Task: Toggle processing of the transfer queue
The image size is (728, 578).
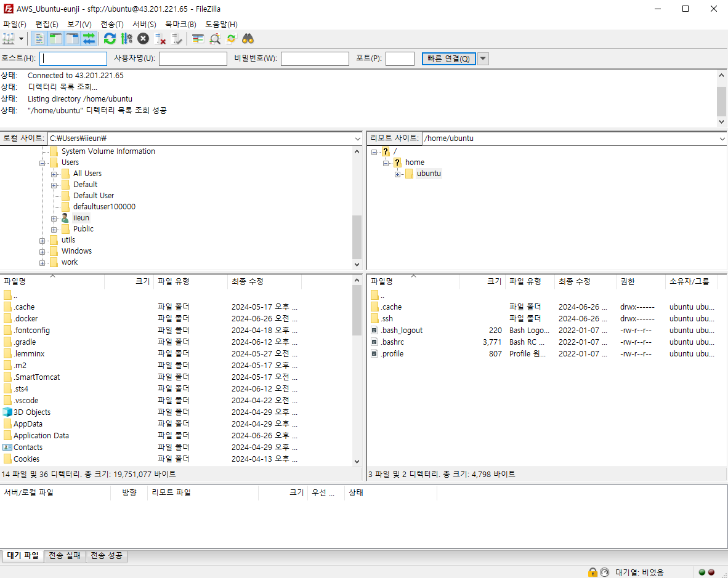Action: (x=126, y=39)
